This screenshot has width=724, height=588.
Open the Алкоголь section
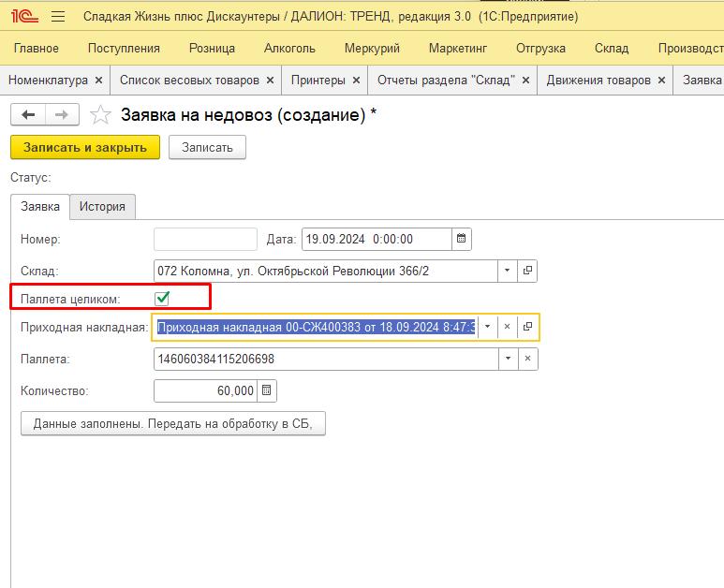[x=289, y=49]
